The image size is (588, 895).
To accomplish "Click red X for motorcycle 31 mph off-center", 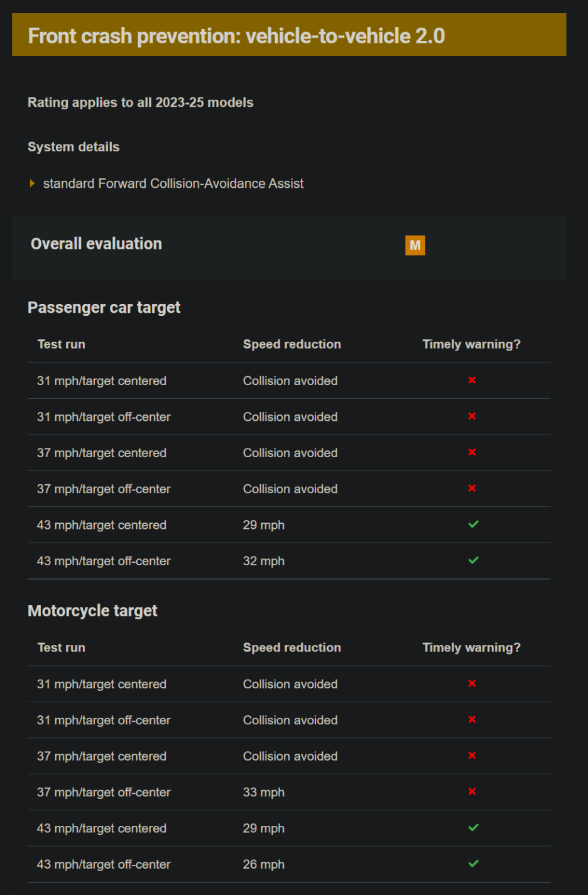I will (472, 719).
